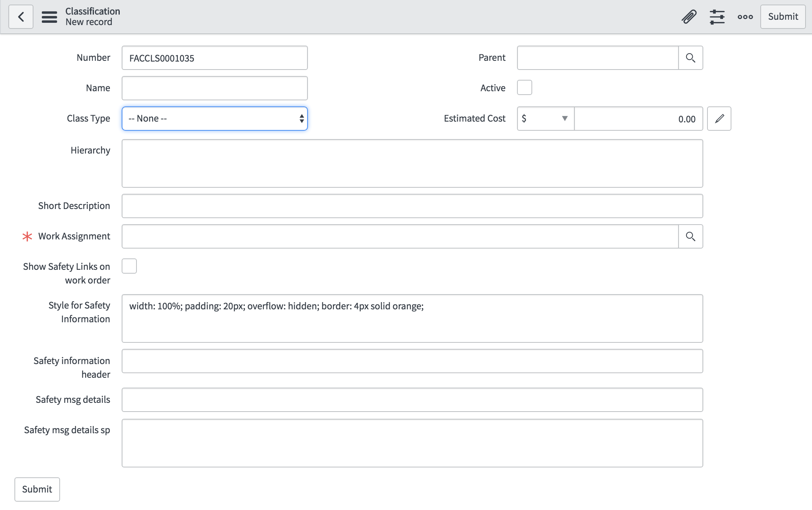Click the Estimated Cost amount field
This screenshot has height=510, width=812.
(638, 119)
